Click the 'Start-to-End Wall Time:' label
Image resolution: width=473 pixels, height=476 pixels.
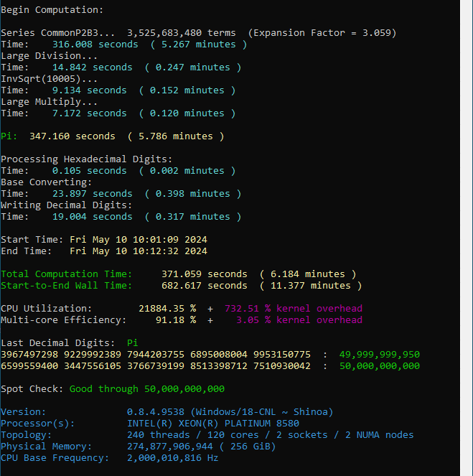click(x=67, y=286)
